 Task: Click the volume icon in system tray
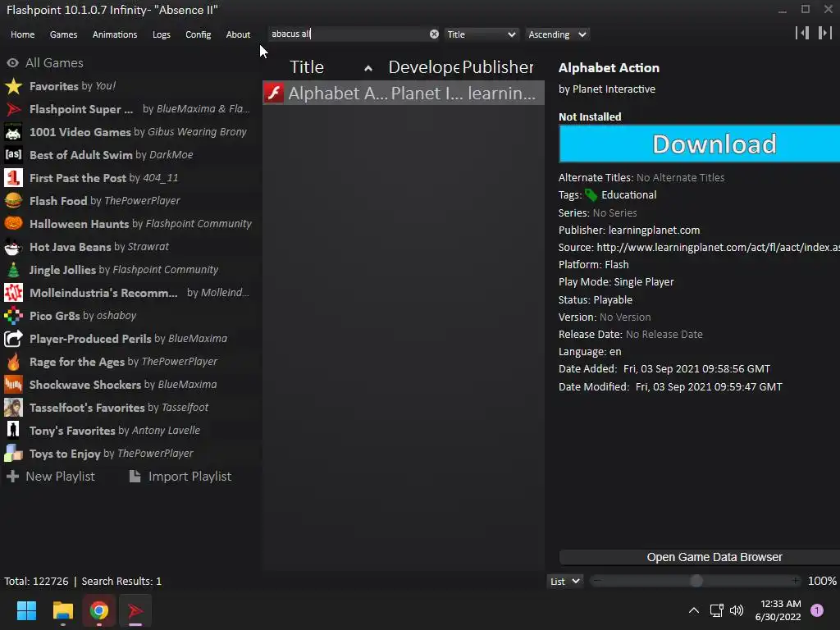point(737,610)
